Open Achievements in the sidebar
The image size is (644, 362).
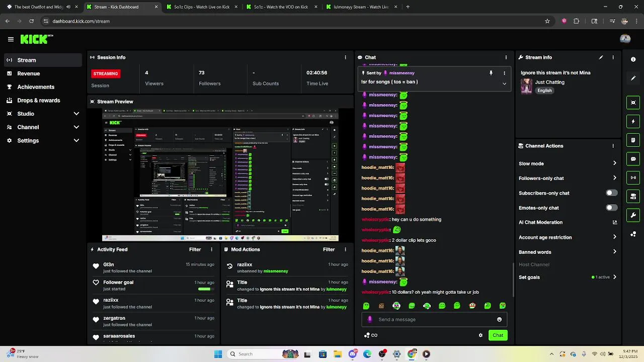pos(43,87)
